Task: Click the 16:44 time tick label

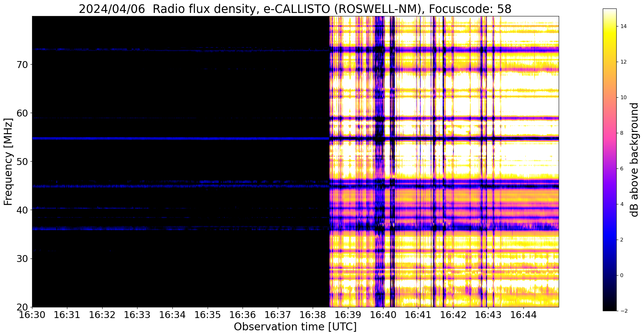Action: 524,314
